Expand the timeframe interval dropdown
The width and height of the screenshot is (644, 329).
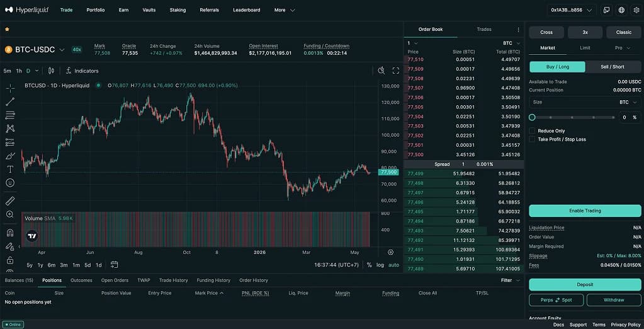point(37,71)
